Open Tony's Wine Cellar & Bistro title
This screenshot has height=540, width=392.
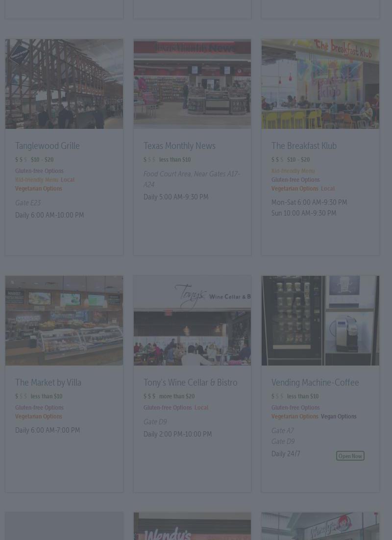[x=190, y=383]
